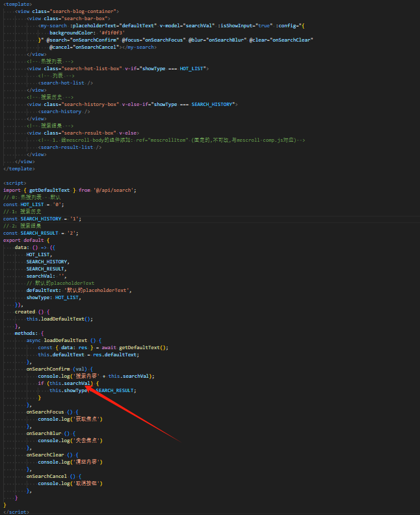Click the "const SEARCH_HISTORY = '1'" declaration
This screenshot has height=515, width=420.
[x=42, y=219]
